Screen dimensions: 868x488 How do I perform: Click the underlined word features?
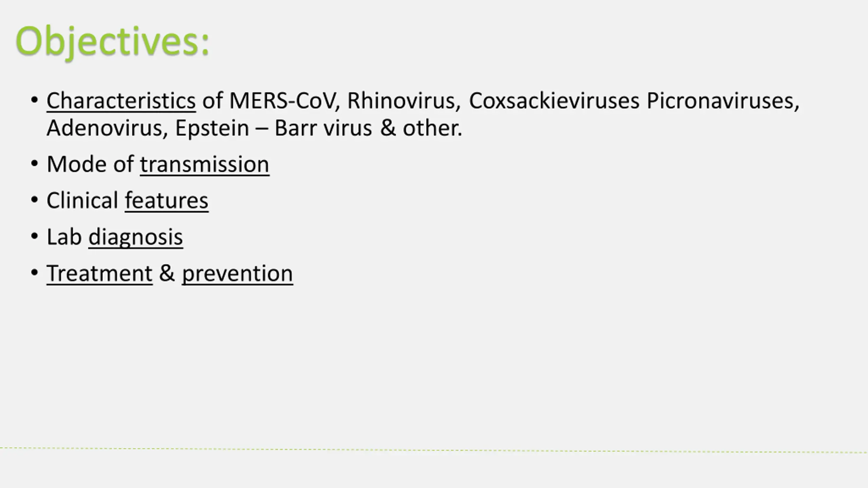point(166,201)
